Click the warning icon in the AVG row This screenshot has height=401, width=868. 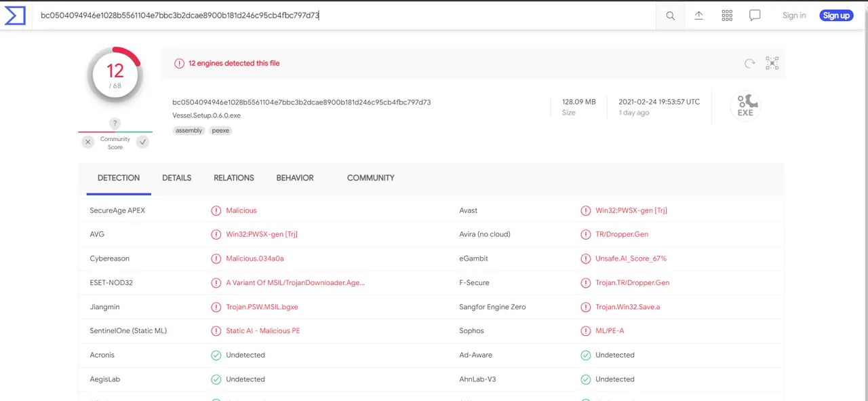[x=216, y=234]
